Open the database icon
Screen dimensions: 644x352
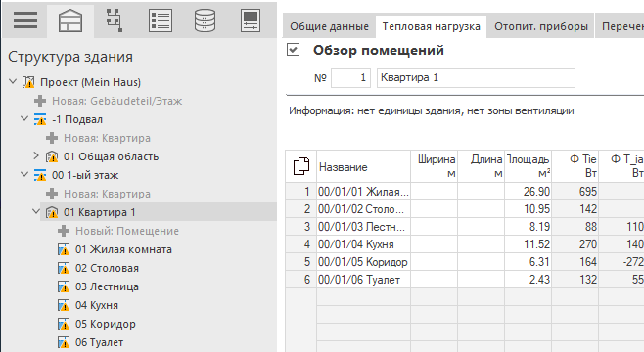coord(205,21)
